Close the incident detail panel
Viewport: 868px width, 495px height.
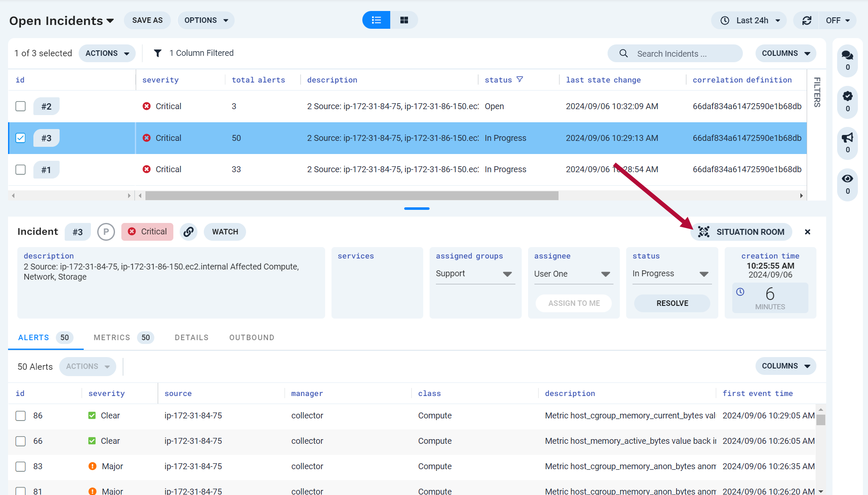808,232
